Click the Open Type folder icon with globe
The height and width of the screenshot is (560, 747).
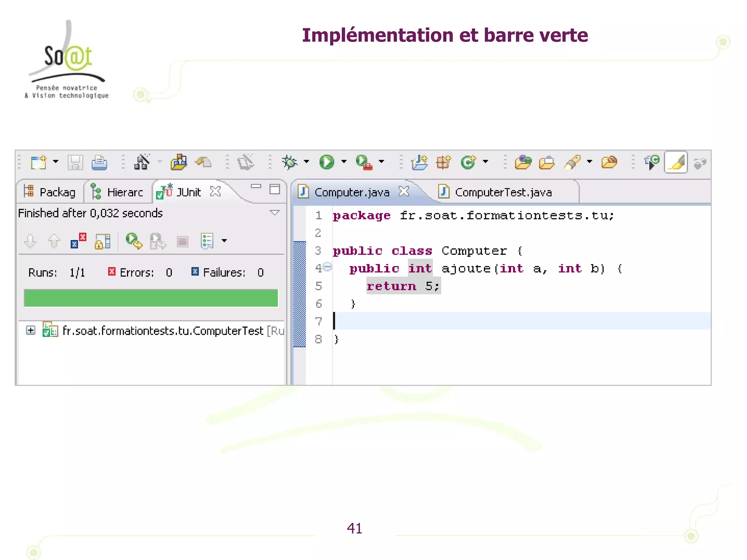coord(523,162)
